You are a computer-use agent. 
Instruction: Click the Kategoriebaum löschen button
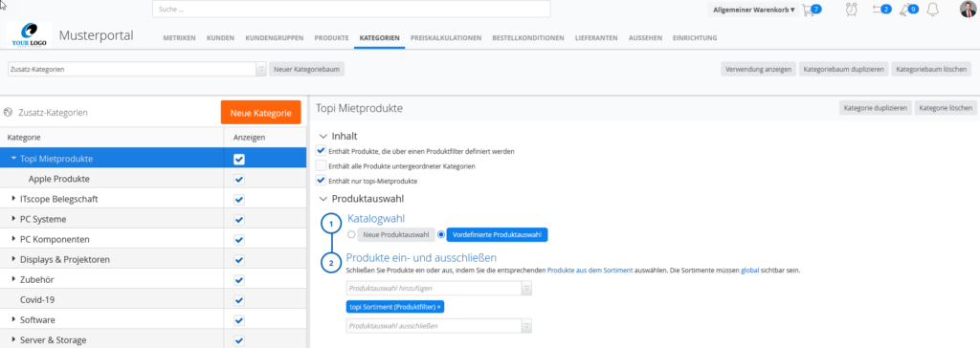coord(931,70)
